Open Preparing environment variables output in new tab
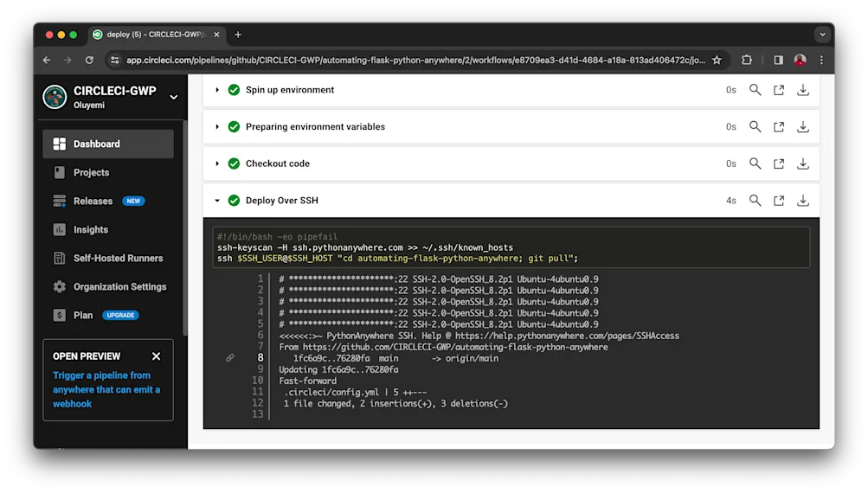868x493 pixels. 779,126
